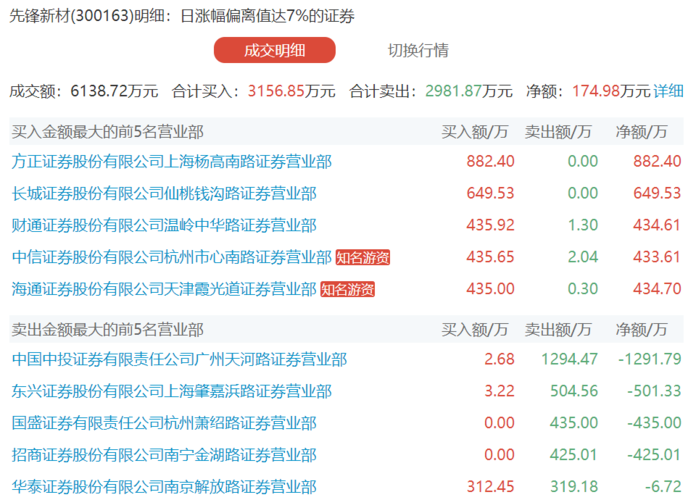Screen dimensions: 688x500
Task: Click buy amount 435.65 for 中信证券
Action: coord(490,257)
